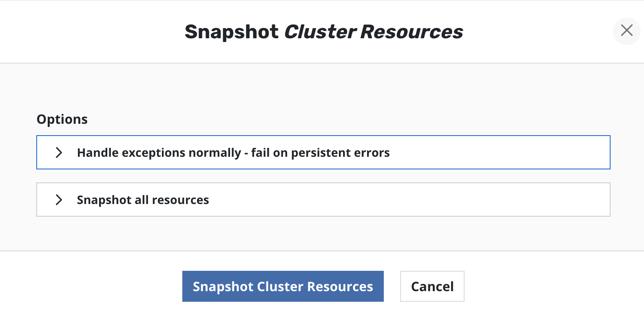
Task: Click the chevron beside Snapshot all resources
Action: pyautogui.click(x=59, y=200)
